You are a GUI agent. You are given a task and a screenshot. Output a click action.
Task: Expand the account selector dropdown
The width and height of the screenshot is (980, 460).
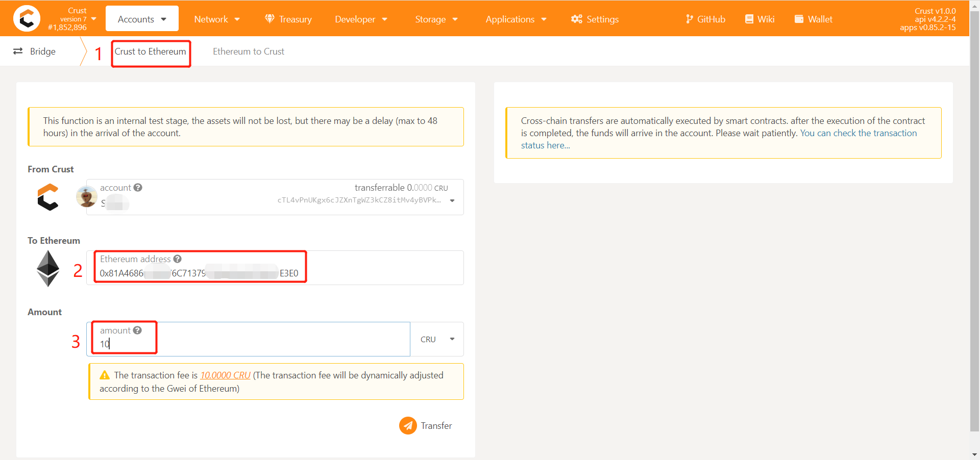[x=452, y=200]
